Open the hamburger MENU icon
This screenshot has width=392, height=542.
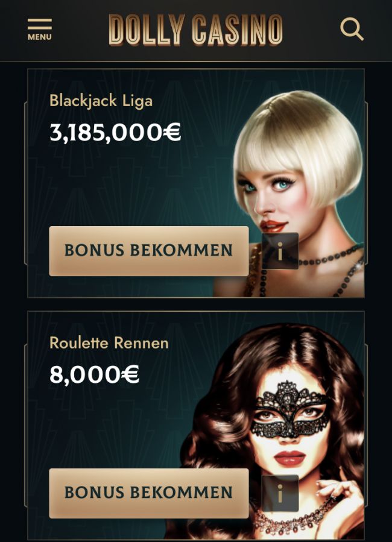pyautogui.click(x=40, y=30)
